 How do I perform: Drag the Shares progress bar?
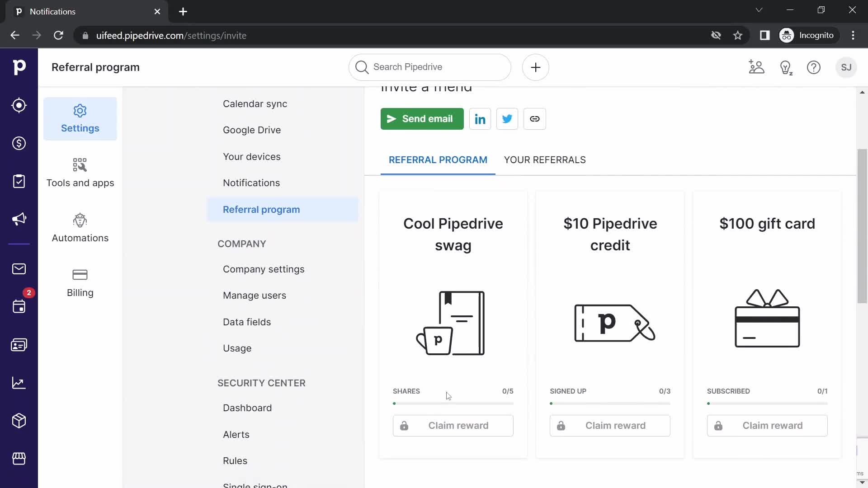tap(453, 403)
